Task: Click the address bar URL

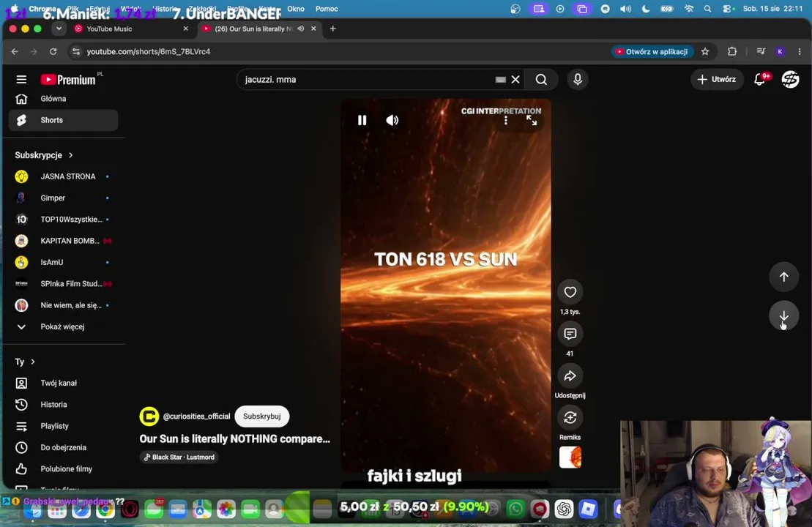Action: [x=149, y=52]
